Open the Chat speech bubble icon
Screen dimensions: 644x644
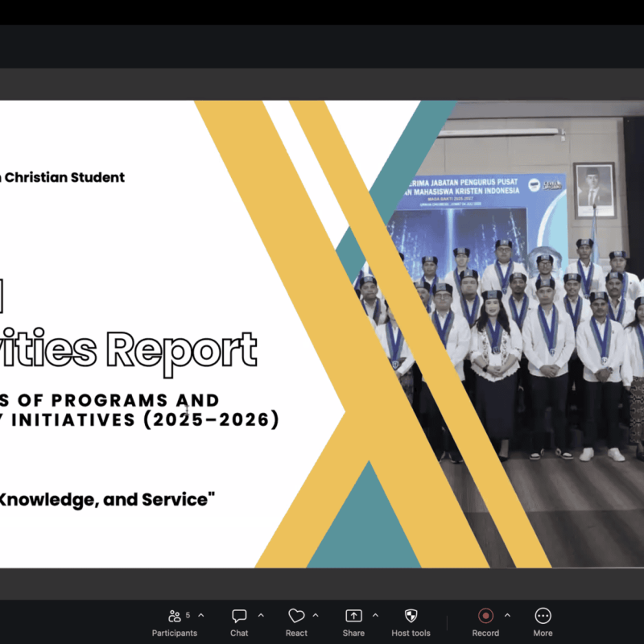(x=239, y=616)
